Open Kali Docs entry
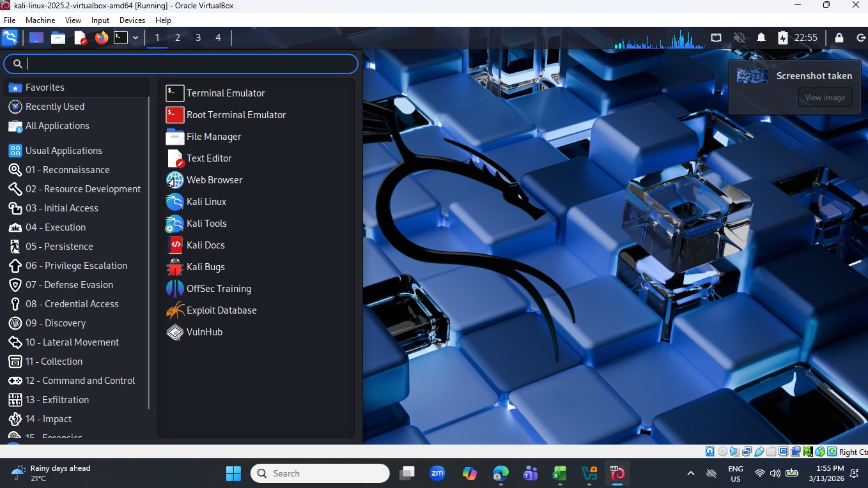The height and width of the screenshot is (488, 868). coord(256,245)
